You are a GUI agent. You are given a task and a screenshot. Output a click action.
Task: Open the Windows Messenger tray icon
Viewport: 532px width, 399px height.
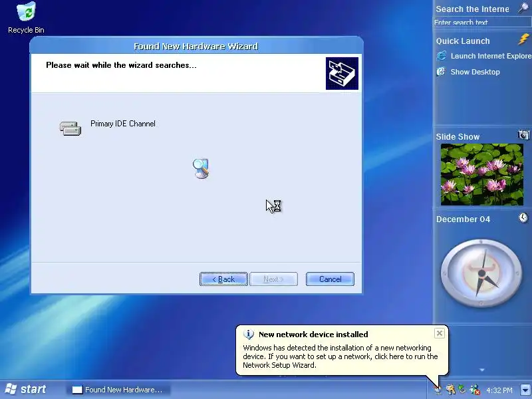click(x=475, y=390)
